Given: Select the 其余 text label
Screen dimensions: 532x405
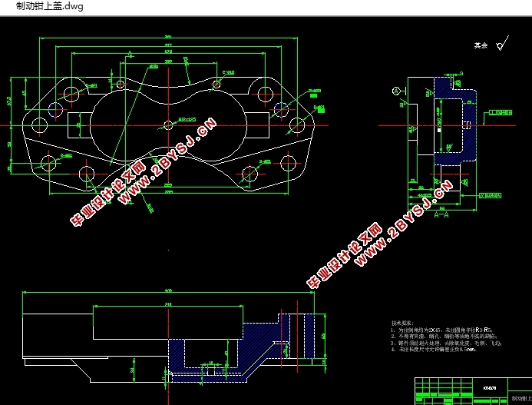Looking at the screenshot, I should pos(481,45).
